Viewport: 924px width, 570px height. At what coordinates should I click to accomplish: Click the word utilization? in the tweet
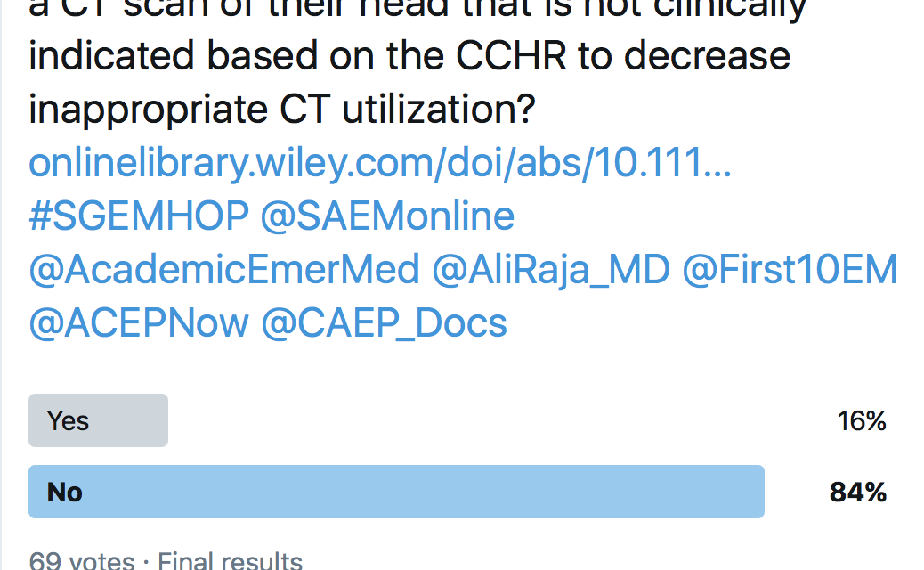(x=439, y=109)
